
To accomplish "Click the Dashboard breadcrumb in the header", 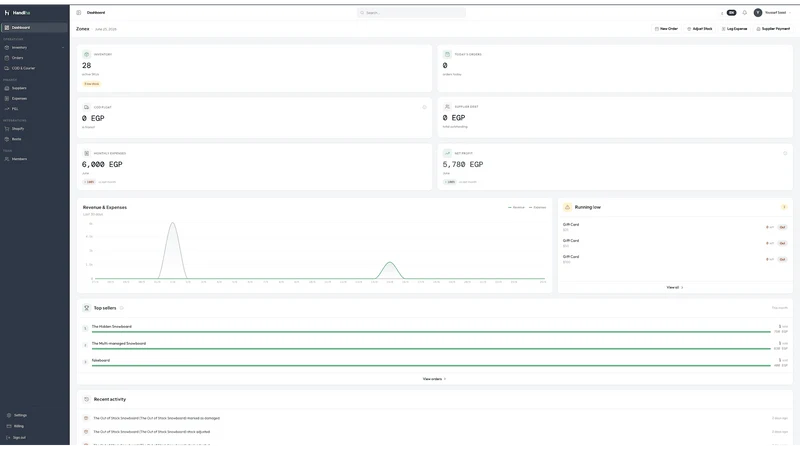I will click(96, 13).
